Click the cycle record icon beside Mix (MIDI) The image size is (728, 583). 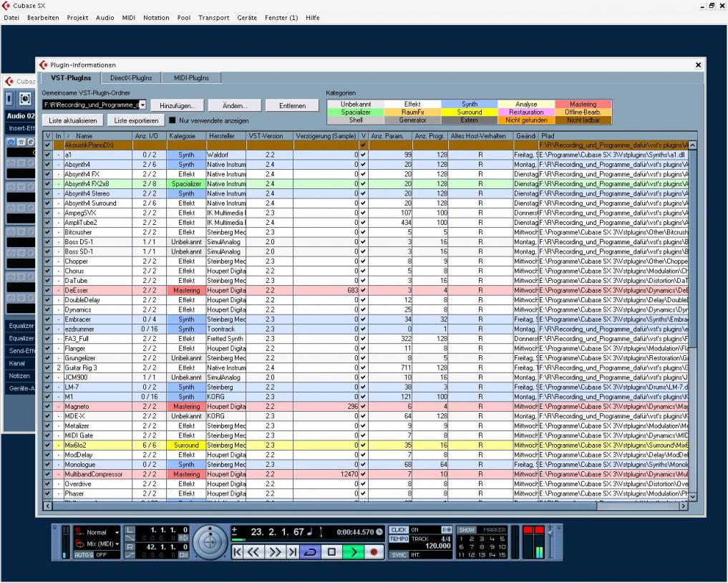tap(79, 544)
